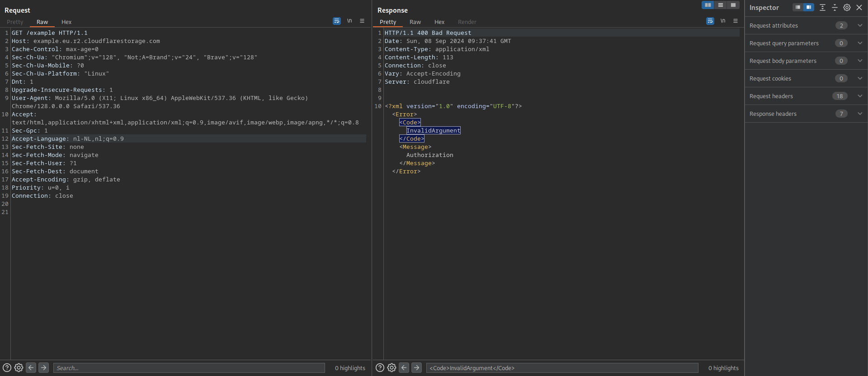Click Content-Type: application/xml response header
The image size is (868, 376).
437,49
